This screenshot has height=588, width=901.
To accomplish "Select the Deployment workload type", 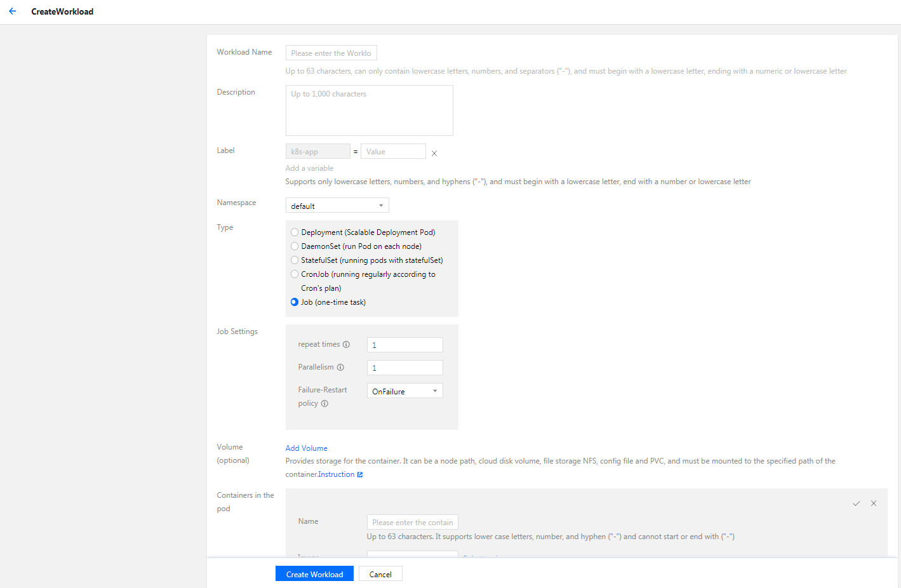I will point(295,232).
